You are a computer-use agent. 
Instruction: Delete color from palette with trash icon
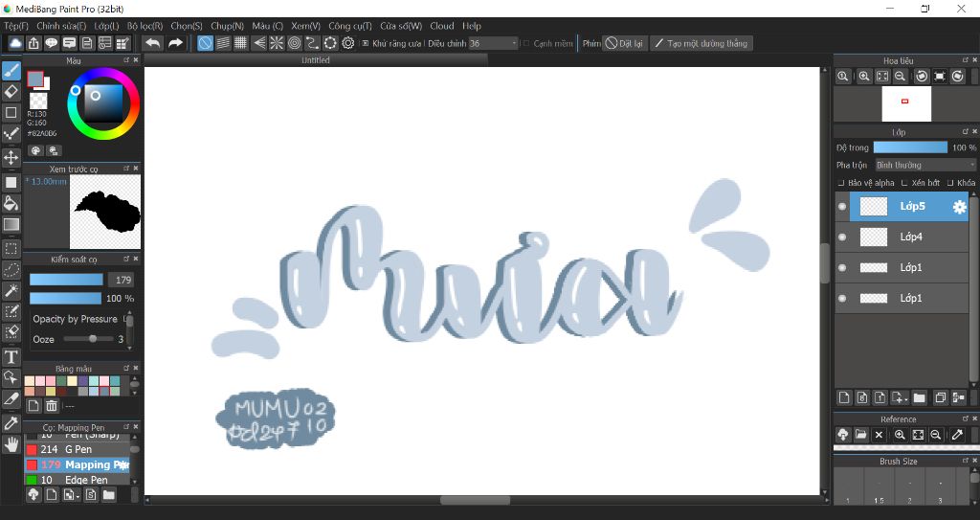click(x=52, y=405)
